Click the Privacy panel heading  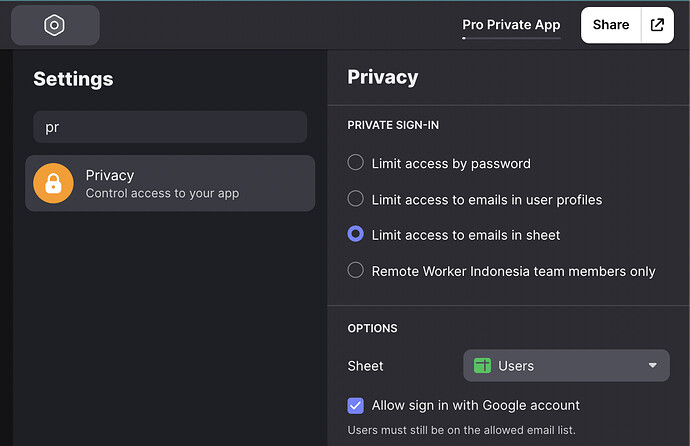(x=382, y=77)
